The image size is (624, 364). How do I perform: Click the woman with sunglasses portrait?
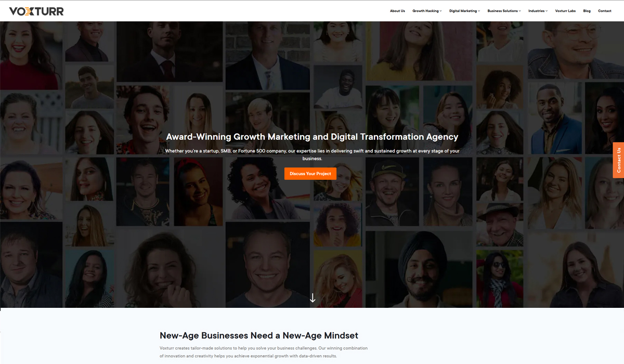tap(499, 279)
